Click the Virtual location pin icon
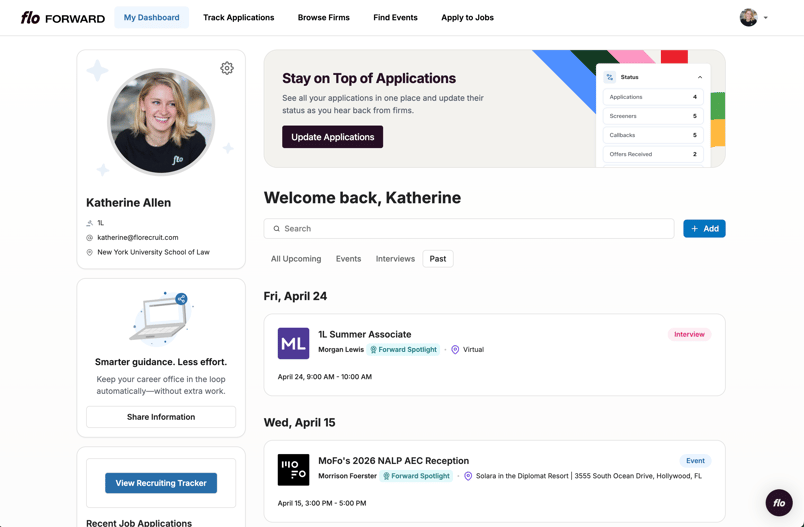The image size is (804, 527). click(455, 350)
